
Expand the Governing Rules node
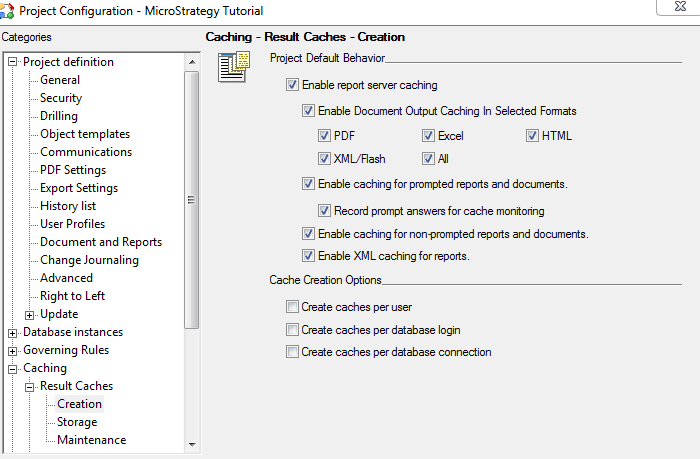pyautogui.click(x=12, y=351)
